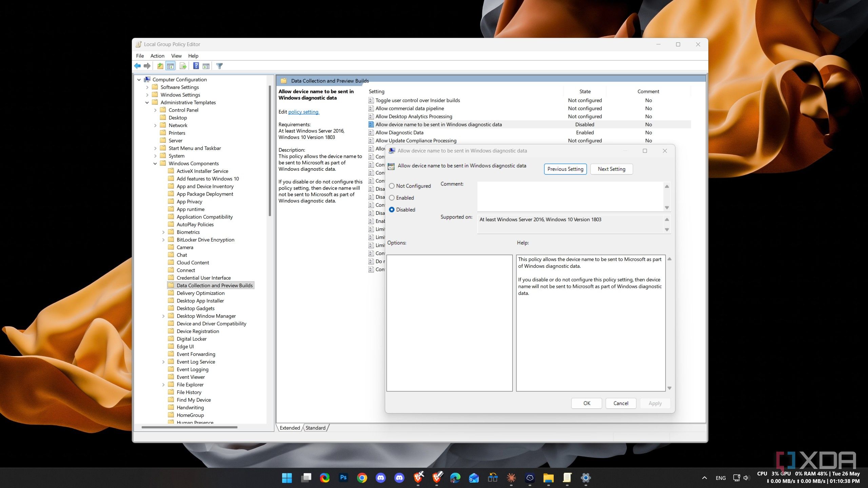This screenshot has height=488, width=868.
Task: Open the Action menu
Action: (157, 56)
